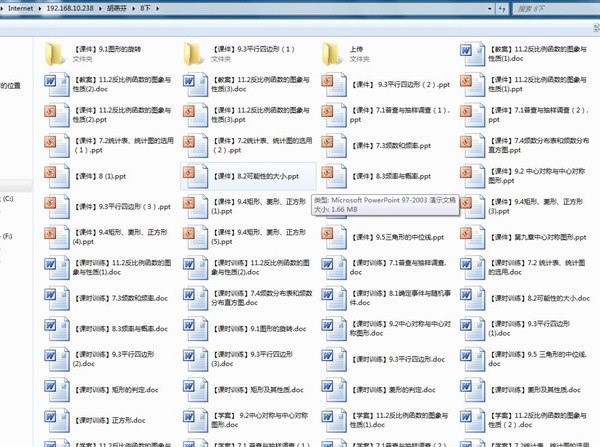Image resolution: width=600 pixels, height=447 pixels.
Task: Select PowerPoint icon of 【课件】9.5三角形的中位线.ppt
Action: pos(334,238)
